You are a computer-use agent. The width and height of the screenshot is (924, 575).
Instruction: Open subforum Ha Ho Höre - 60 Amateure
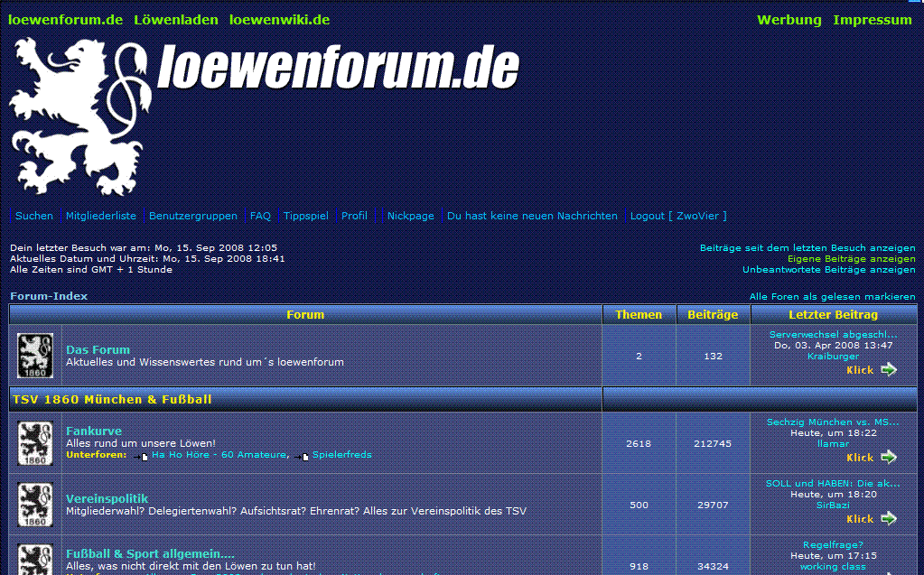(x=219, y=455)
